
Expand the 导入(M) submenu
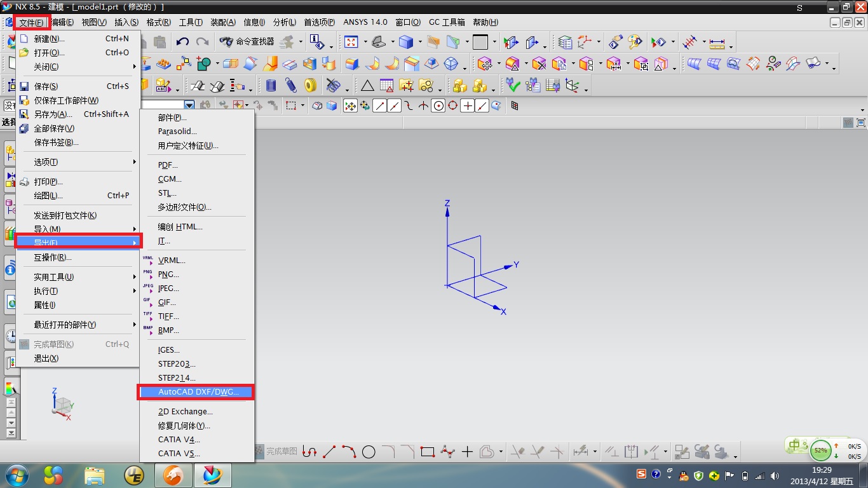tap(78, 229)
